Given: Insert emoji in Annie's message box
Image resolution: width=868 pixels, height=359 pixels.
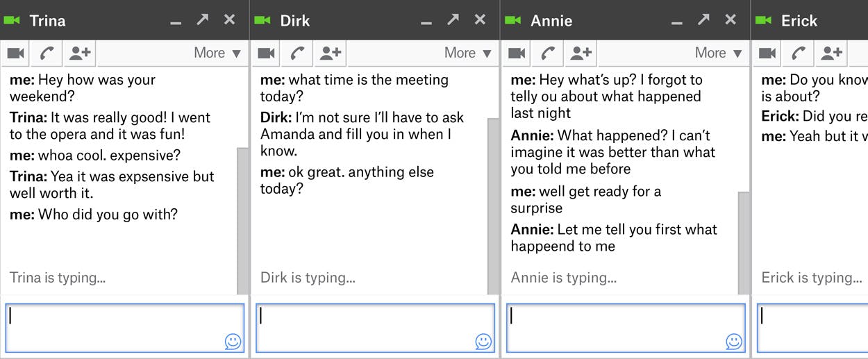Looking at the screenshot, I should click(734, 341).
